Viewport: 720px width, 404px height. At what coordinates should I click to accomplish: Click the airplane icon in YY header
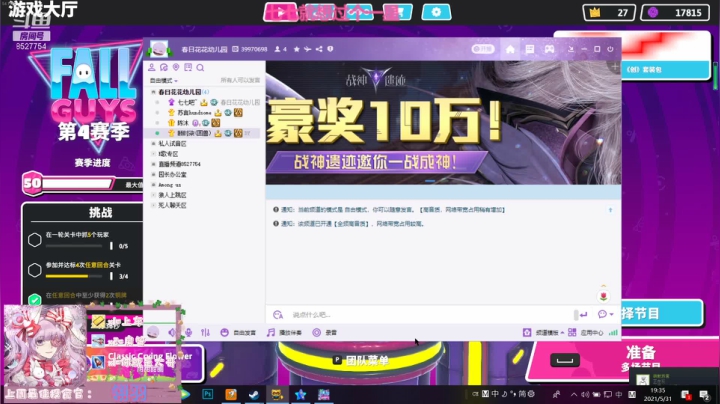click(x=307, y=49)
